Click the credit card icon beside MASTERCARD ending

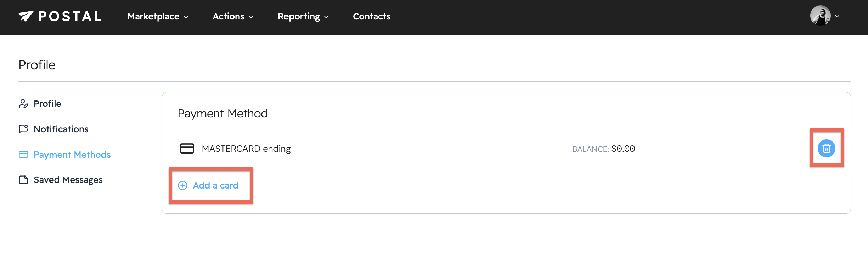[187, 148]
